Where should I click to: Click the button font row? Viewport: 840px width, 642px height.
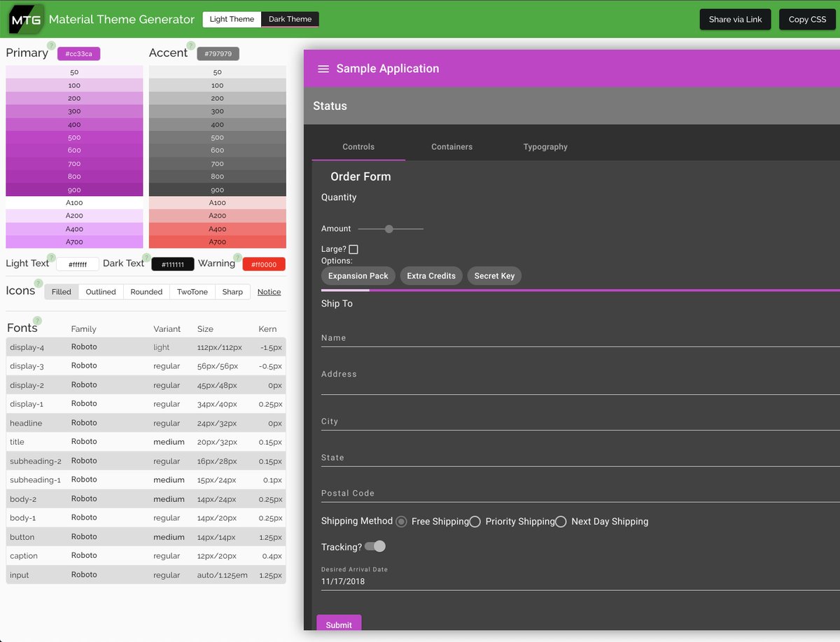coord(146,537)
